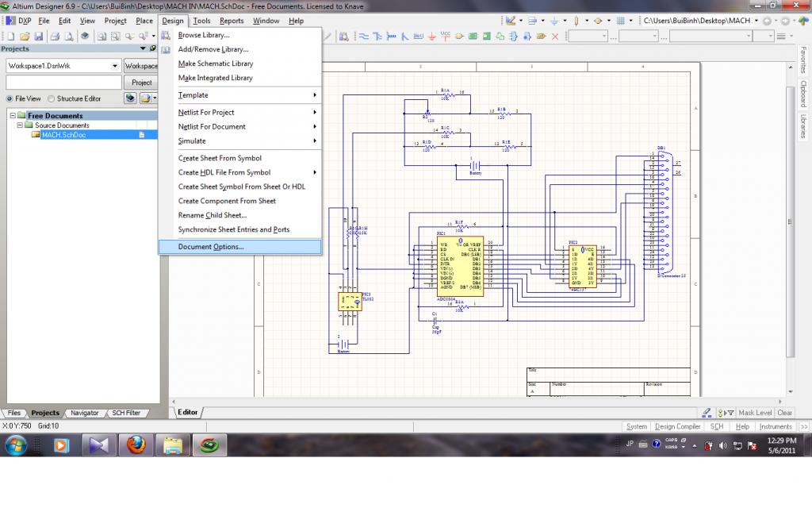
Task: Select the Structure Editor radio button
Action: [51, 98]
